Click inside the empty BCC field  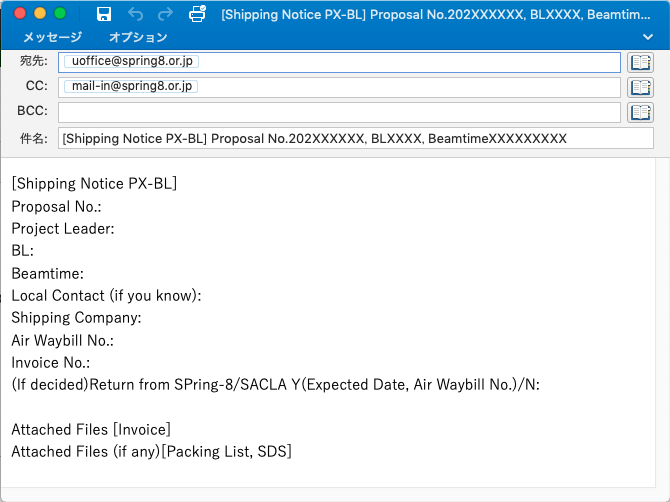pos(339,112)
